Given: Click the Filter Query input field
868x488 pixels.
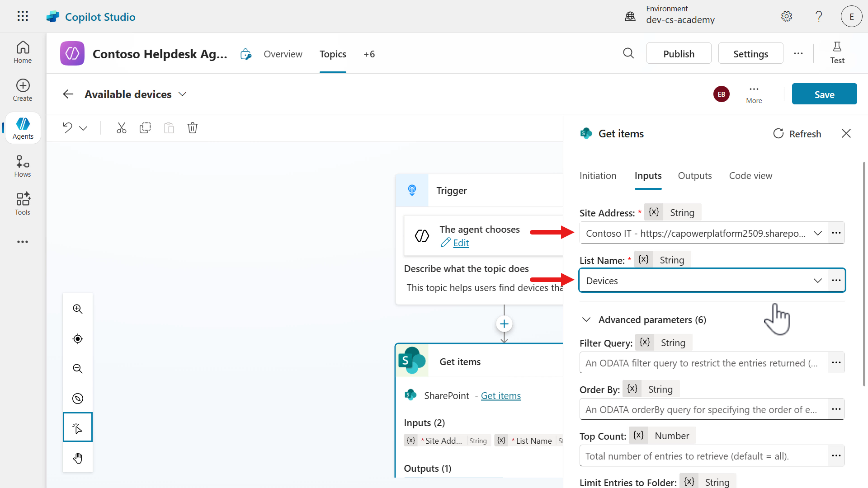Looking at the screenshot, I should coord(701,362).
